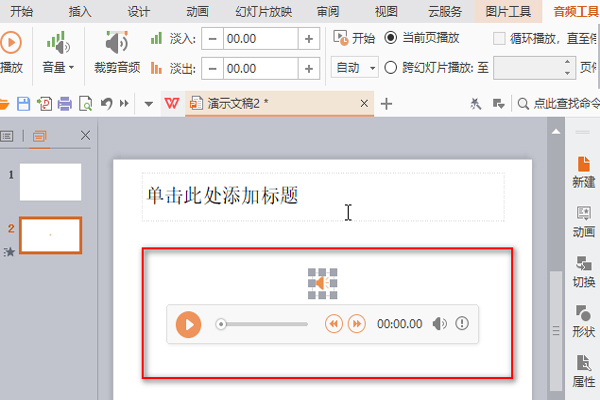Click the fast forward button in audio player
Viewport: 600px width, 400px height.
(357, 324)
